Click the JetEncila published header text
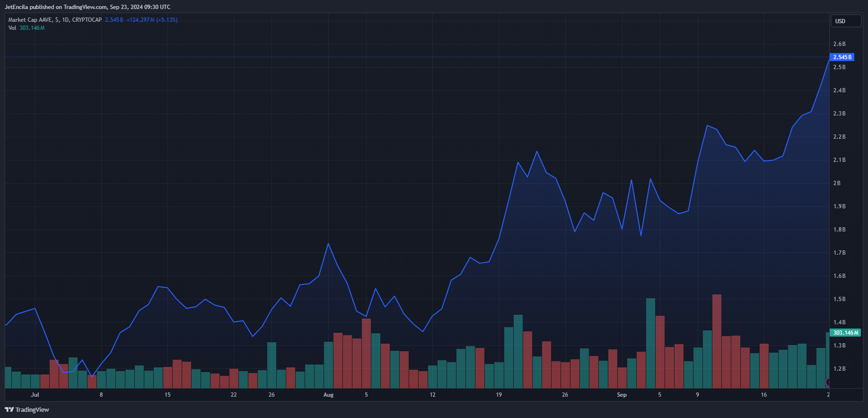The width and height of the screenshot is (868, 418). click(88, 7)
